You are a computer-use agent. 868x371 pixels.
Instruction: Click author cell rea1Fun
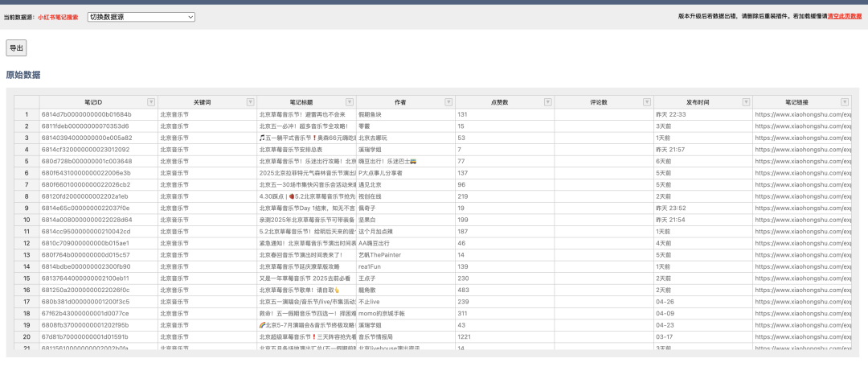pos(406,266)
